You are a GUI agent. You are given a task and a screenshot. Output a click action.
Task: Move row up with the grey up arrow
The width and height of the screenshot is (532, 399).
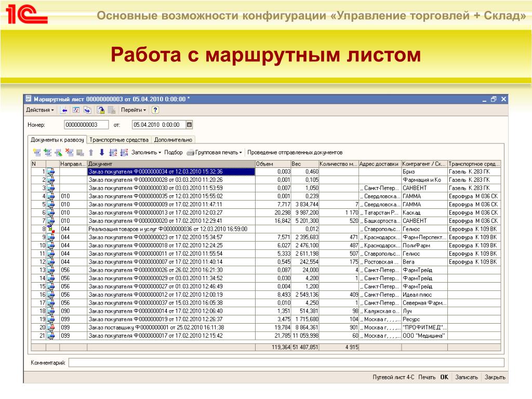click(91, 152)
